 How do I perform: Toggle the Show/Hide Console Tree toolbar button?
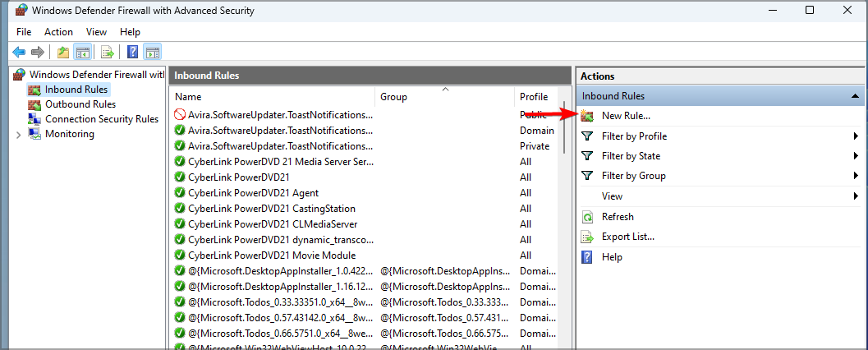click(82, 53)
